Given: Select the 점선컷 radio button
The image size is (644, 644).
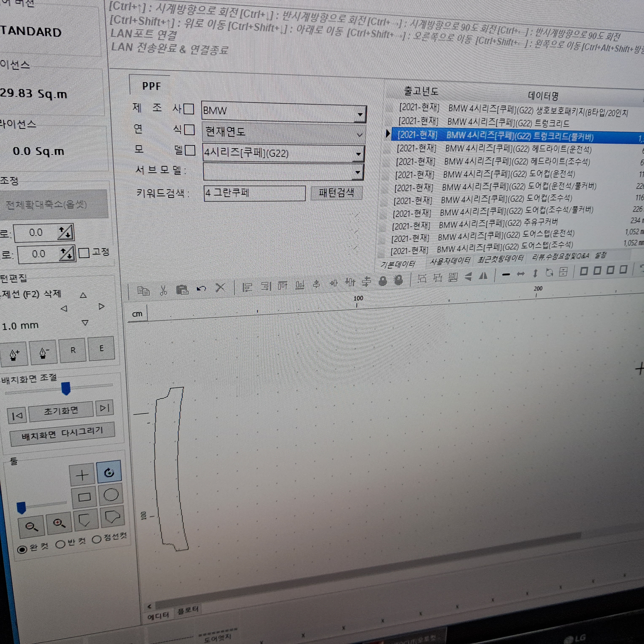Looking at the screenshot, I should coord(97,539).
